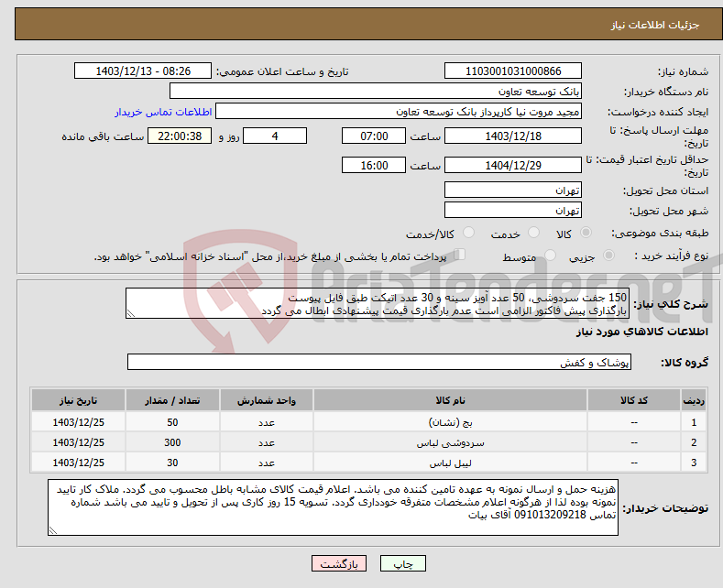Viewport: 723px width, 588px height.
Task: Select the کالا/خدمت radio button
Action: point(468,233)
